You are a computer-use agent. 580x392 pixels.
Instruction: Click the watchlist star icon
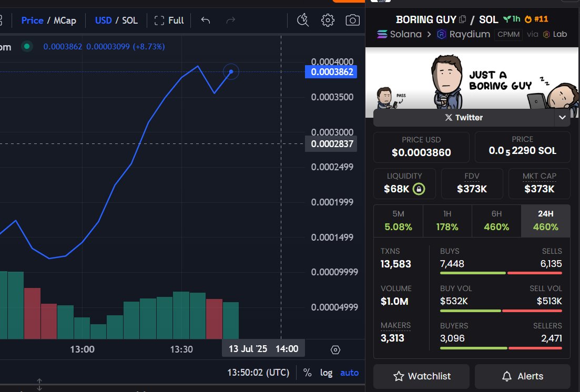point(399,376)
